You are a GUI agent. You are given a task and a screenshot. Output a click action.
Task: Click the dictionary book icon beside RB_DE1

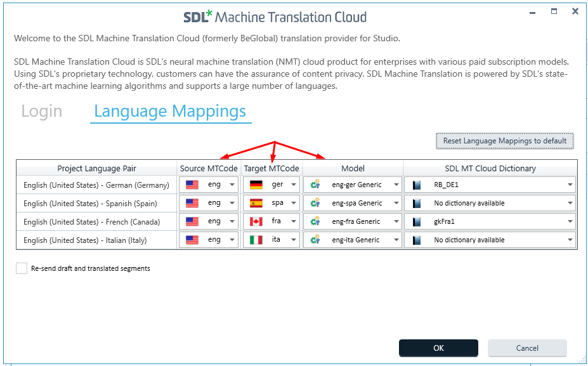pyautogui.click(x=417, y=185)
